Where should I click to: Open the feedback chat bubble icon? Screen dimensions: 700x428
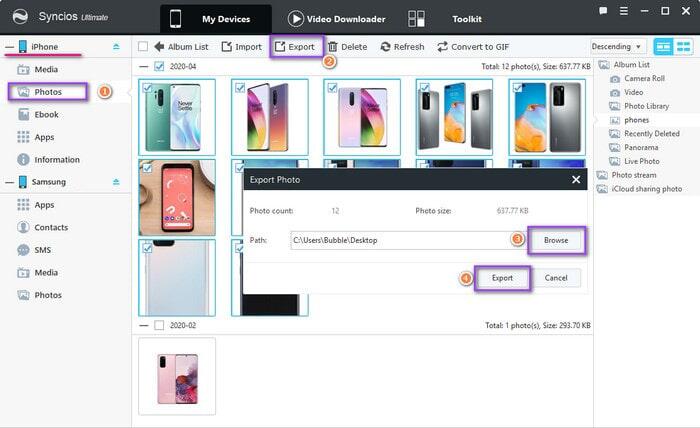pos(603,11)
